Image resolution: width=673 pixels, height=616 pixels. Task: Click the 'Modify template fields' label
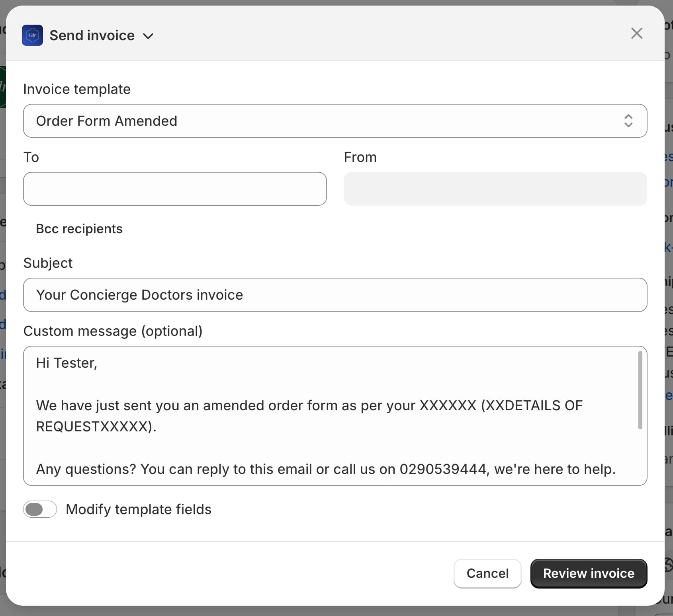coord(139,509)
